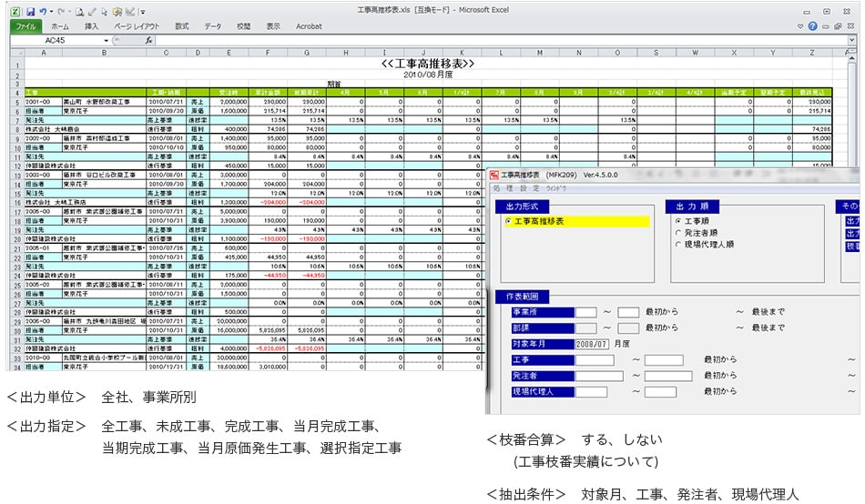865x504 pixels.
Task: Click the fx Insert Function icon
Action: (149, 40)
